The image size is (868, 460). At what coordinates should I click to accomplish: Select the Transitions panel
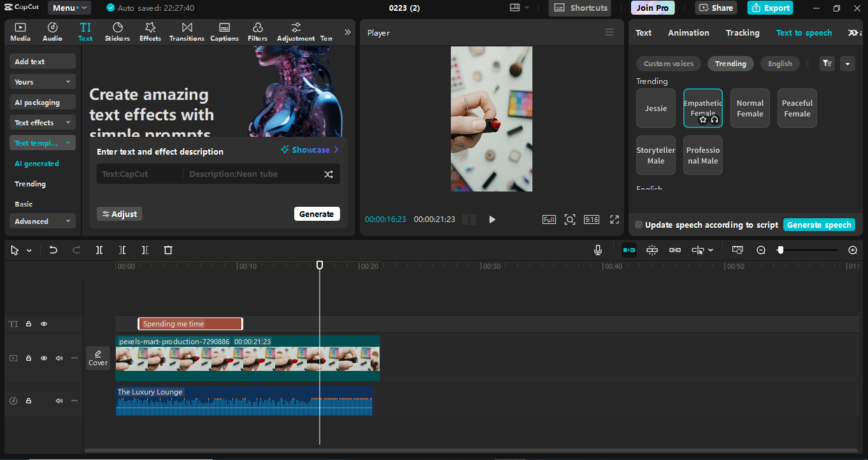(x=187, y=31)
